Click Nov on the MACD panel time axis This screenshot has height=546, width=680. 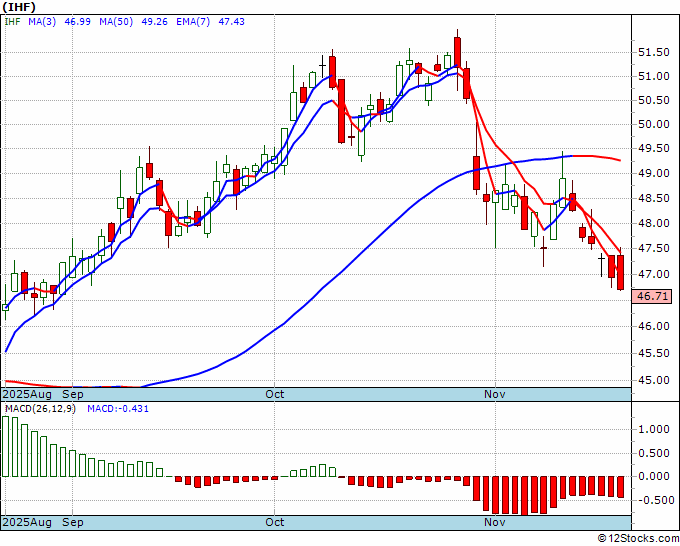click(x=494, y=522)
